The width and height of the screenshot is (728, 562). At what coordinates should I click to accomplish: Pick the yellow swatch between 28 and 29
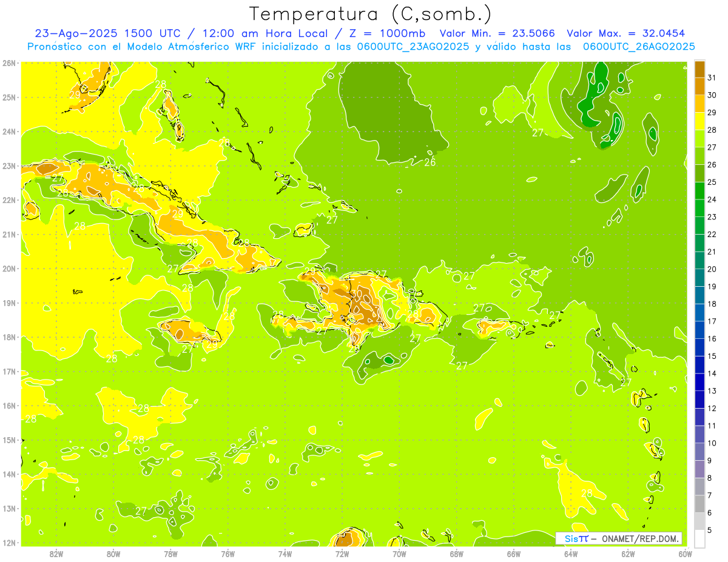699,121
